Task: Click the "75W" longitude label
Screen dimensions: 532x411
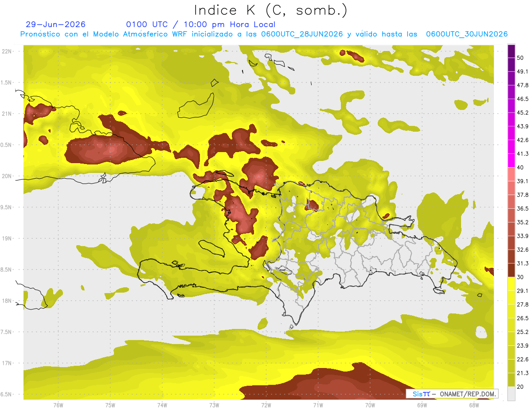Action: point(110,405)
